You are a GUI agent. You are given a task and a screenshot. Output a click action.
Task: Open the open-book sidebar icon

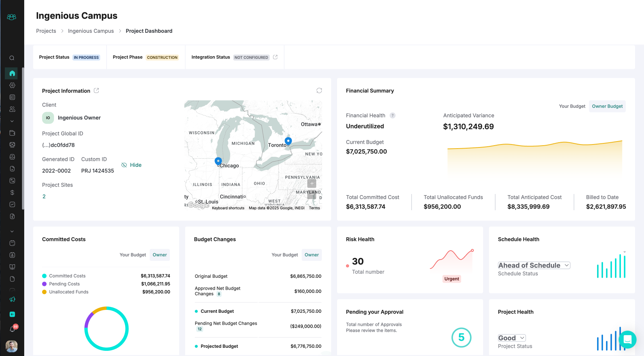[12, 267]
